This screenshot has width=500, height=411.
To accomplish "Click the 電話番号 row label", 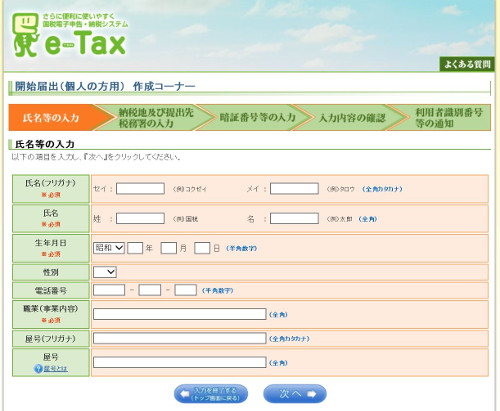I will point(51,291).
